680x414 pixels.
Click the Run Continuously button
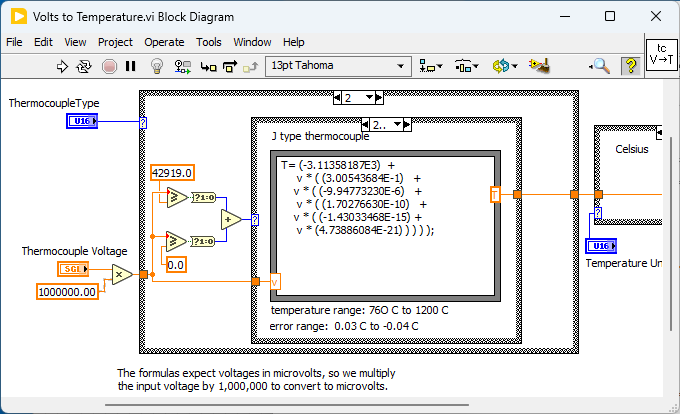(84, 66)
